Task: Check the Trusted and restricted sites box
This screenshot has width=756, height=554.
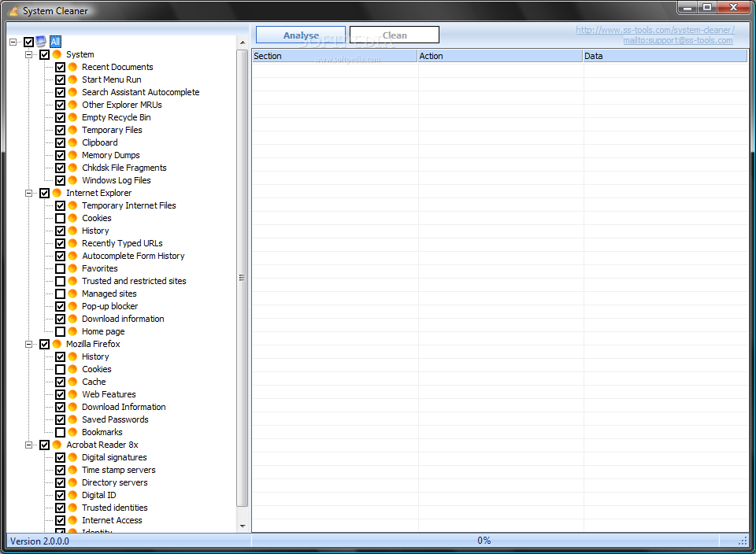Action: [x=61, y=282]
